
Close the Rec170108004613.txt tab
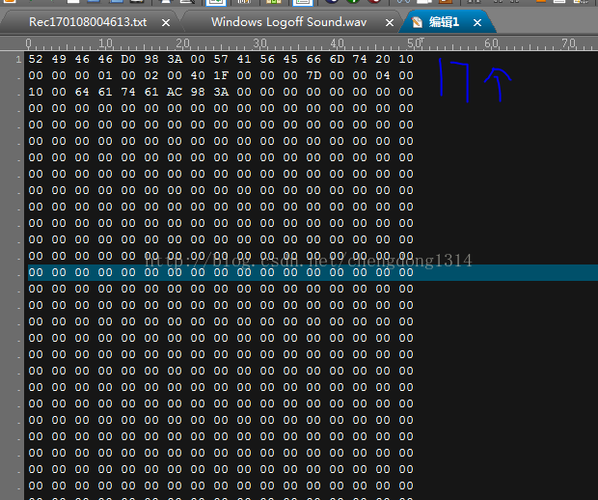(x=166, y=23)
